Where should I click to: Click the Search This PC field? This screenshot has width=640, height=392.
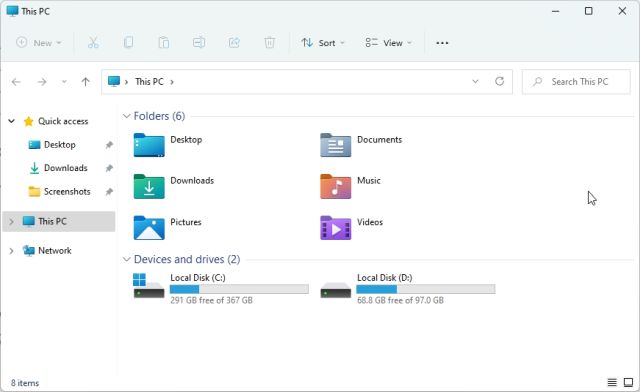point(576,82)
